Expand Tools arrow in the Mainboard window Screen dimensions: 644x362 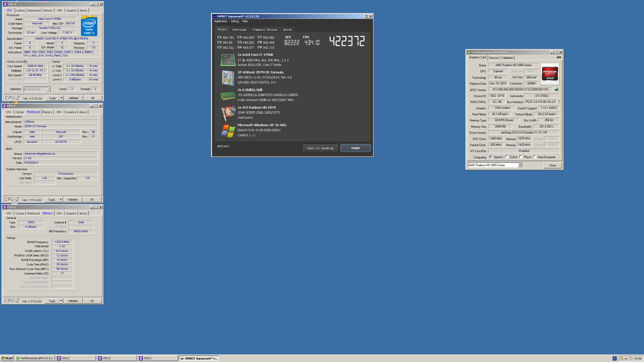(x=61, y=200)
